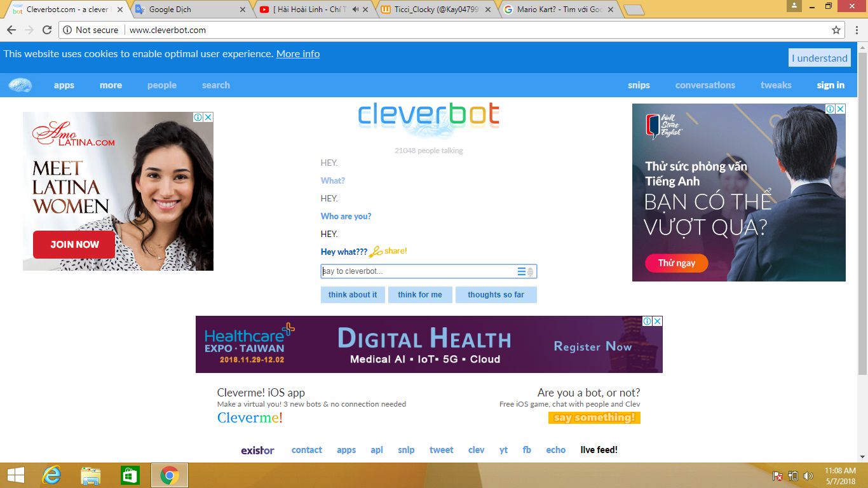Click the microphone icon in input box

coord(531,272)
